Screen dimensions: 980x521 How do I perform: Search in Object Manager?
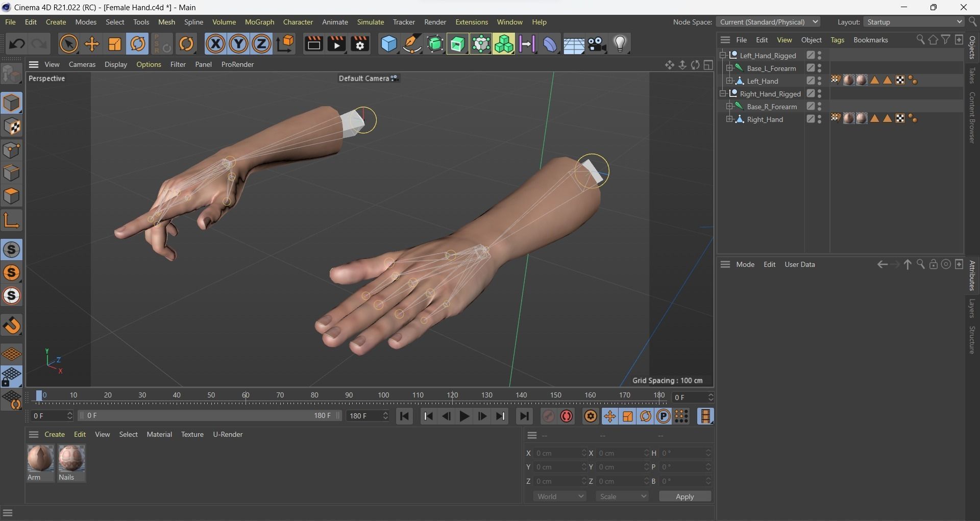tap(920, 40)
